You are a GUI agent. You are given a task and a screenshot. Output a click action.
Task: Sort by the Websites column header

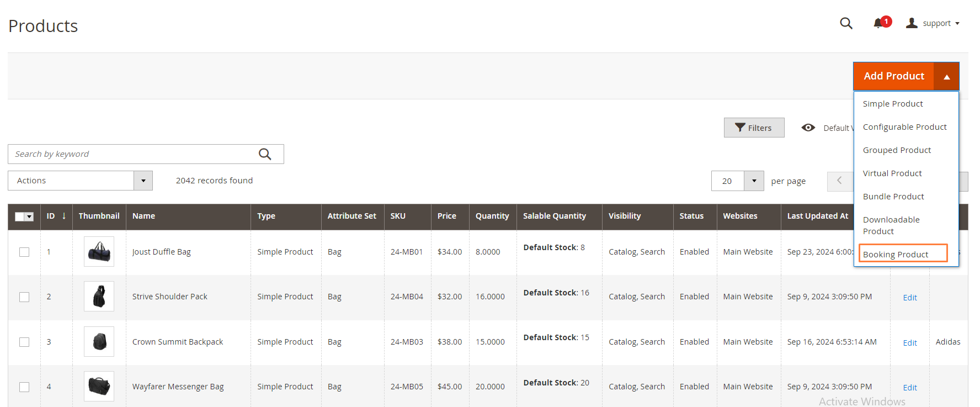tap(749, 216)
